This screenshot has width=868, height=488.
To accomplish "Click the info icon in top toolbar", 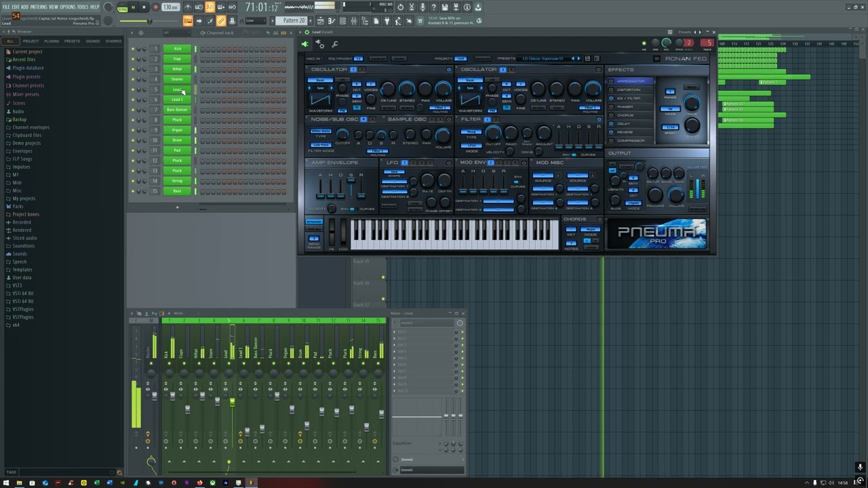I will coord(467,7).
